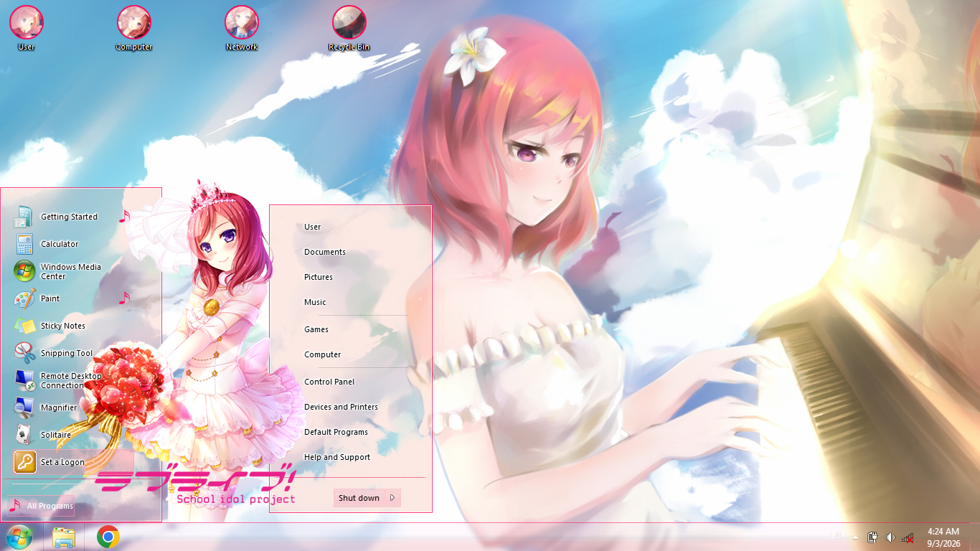Screen dimensions: 980x551
Task: Expand Getting Started jump list note arrow
Action: 125,216
